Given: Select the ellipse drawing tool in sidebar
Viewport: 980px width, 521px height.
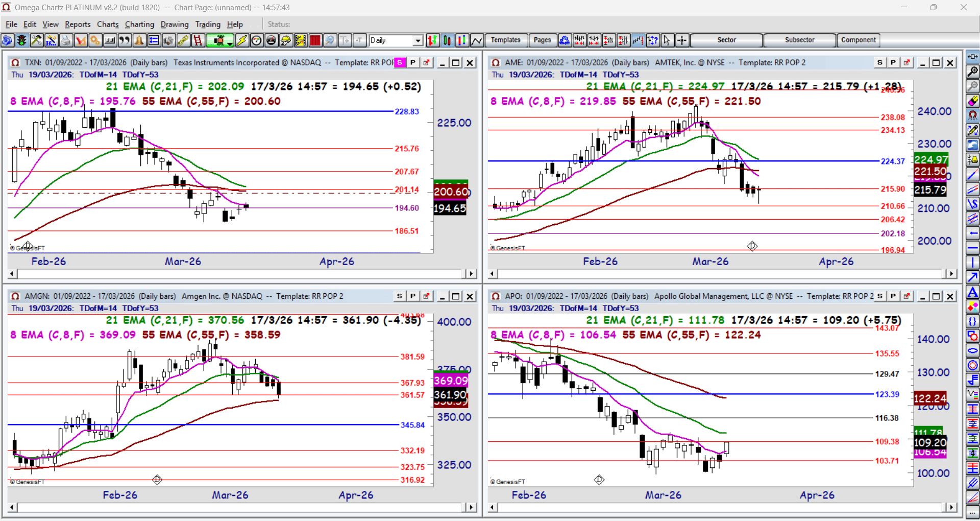Looking at the screenshot, I should click(x=973, y=351).
